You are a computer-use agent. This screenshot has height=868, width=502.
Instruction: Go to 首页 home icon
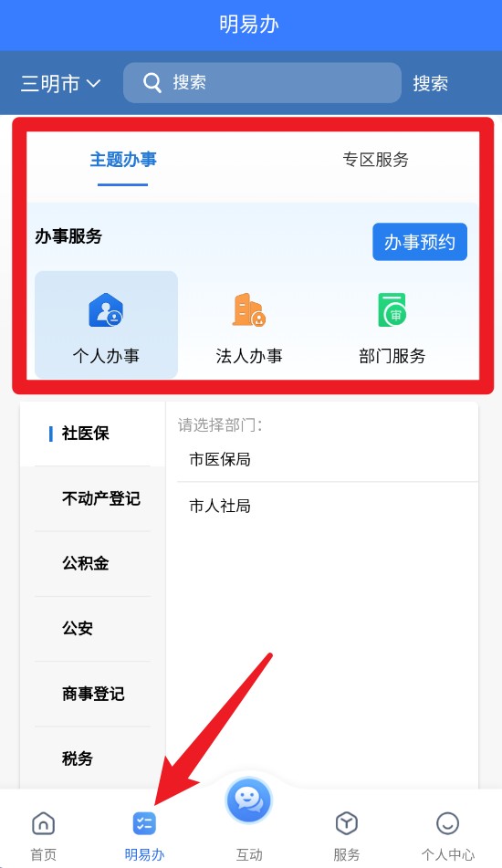coord(43,823)
